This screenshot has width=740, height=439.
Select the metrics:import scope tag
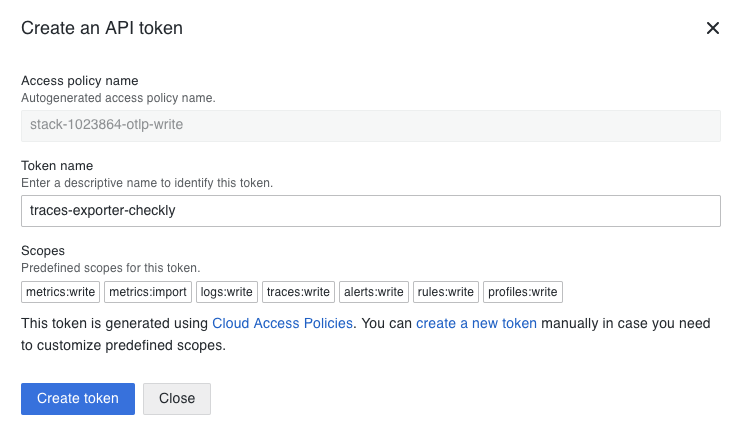pos(147,292)
